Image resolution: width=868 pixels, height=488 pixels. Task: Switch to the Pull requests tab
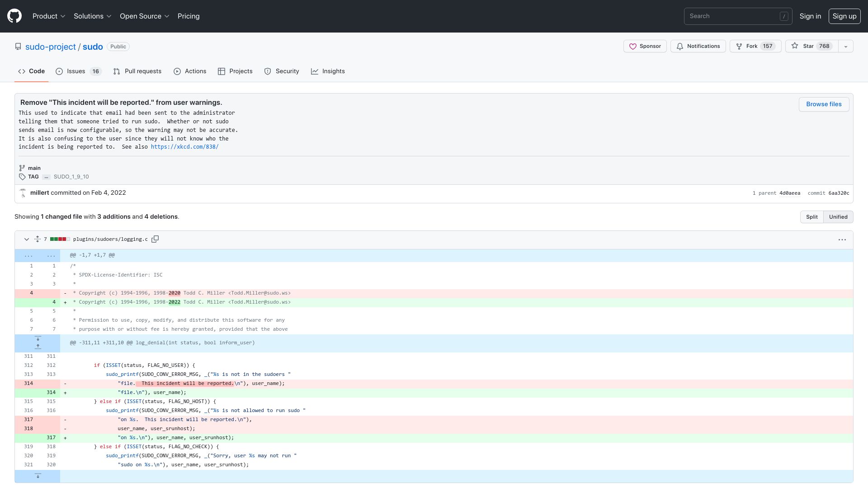pos(137,71)
